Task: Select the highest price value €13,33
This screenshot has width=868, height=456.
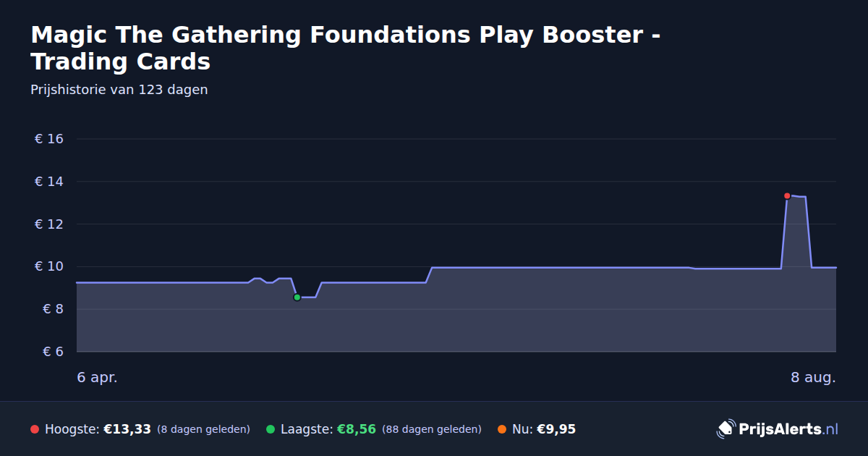Action: (127, 429)
